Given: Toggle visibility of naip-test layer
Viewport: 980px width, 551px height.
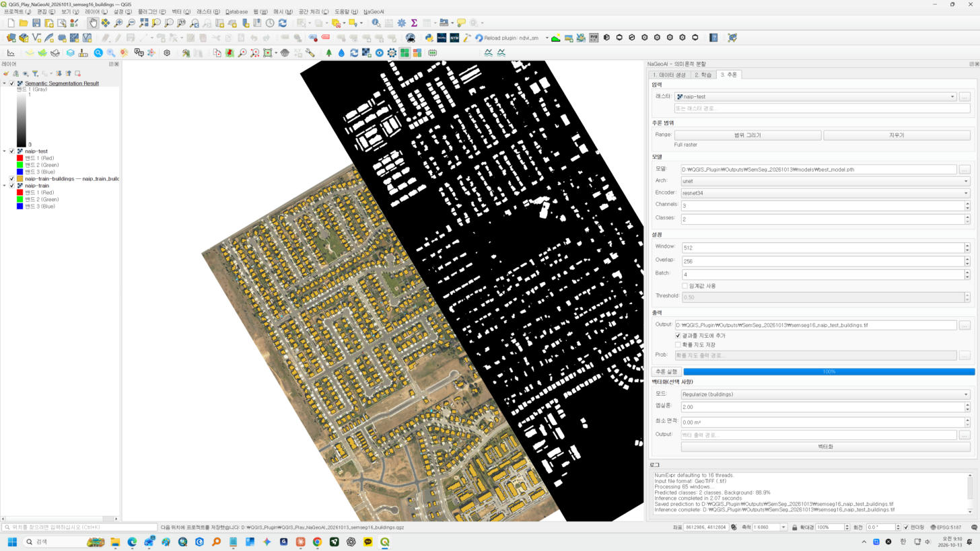Looking at the screenshot, I should coord(11,151).
